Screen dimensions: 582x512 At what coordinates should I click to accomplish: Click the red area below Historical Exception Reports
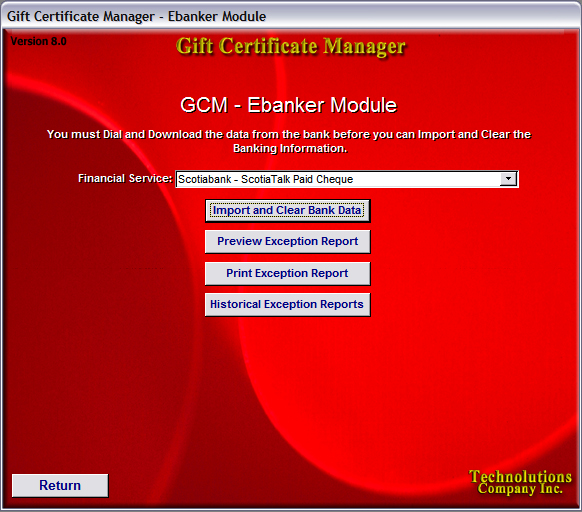click(288, 371)
